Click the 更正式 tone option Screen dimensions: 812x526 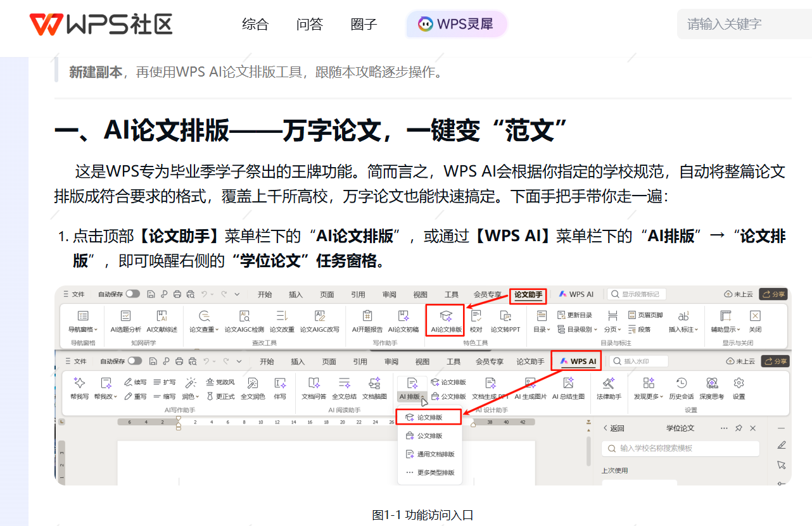(x=220, y=396)
